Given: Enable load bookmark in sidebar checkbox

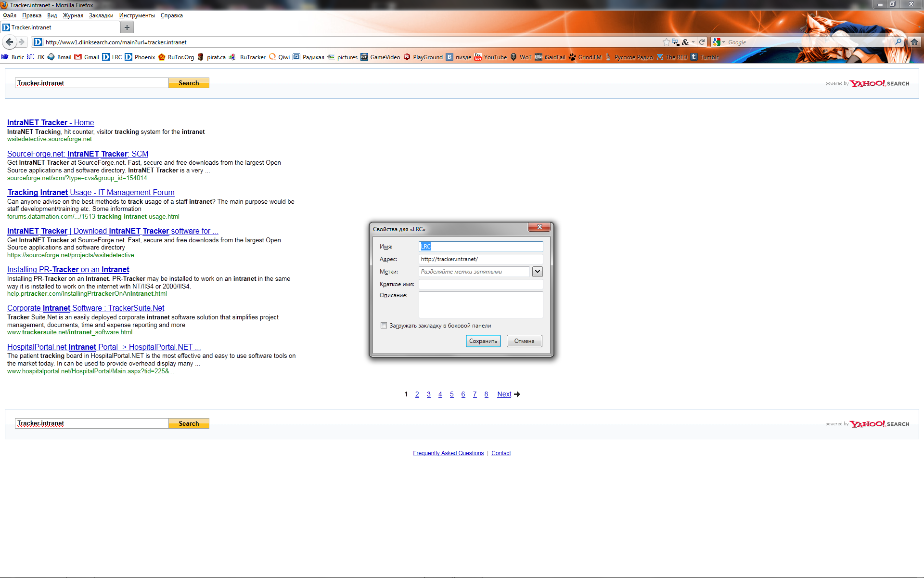Looking at the screenshot, I should tap(384, 326).
